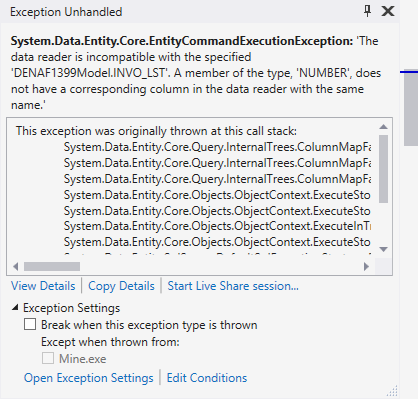Click the editor scrollbar thumb at right edge
418x399 pixels.
pyautogui.click(x=411, y=109)
